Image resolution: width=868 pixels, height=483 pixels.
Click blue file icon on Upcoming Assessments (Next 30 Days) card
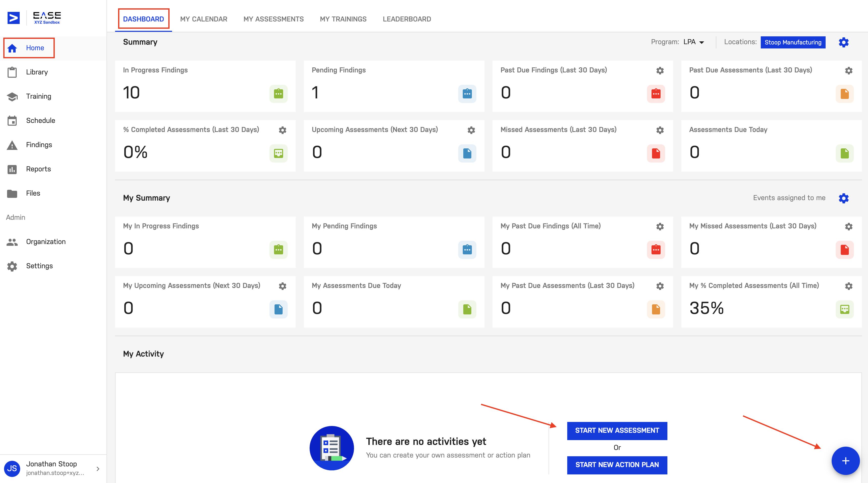pos(467,153)
